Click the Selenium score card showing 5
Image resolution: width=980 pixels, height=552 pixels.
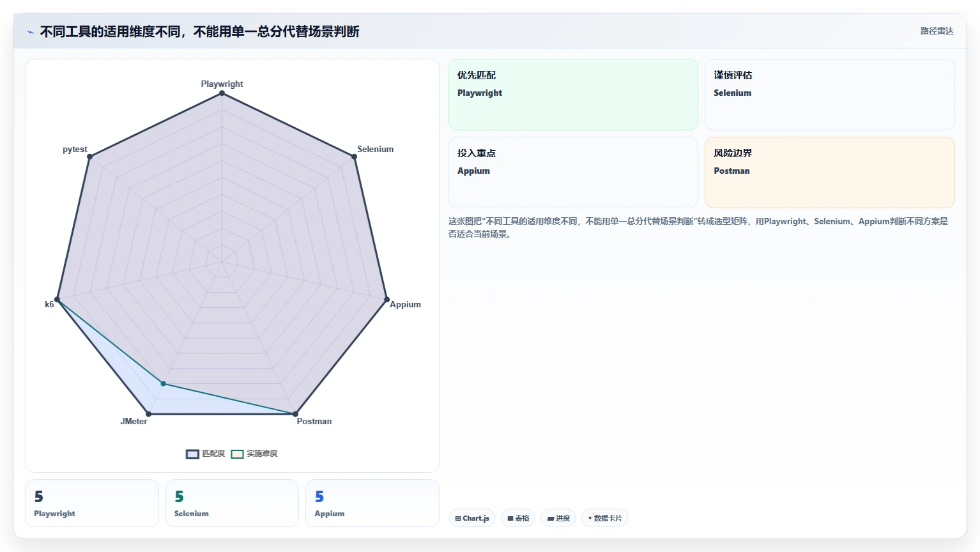[232, 503]
